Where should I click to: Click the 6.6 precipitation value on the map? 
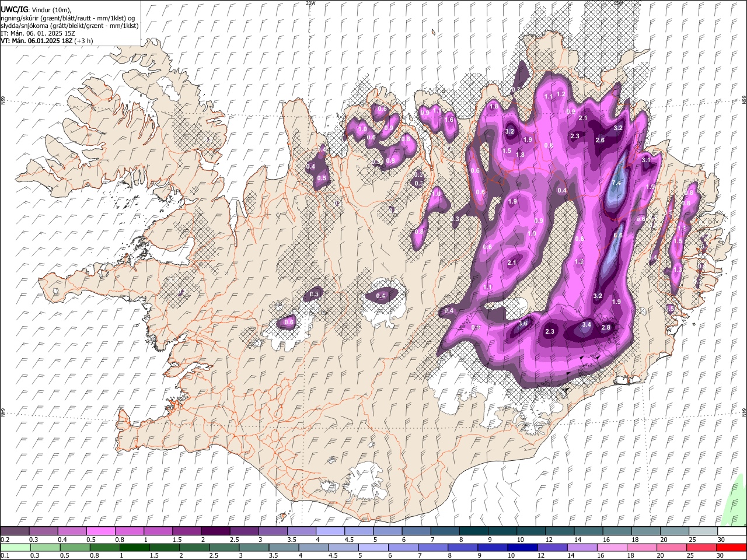619,236
